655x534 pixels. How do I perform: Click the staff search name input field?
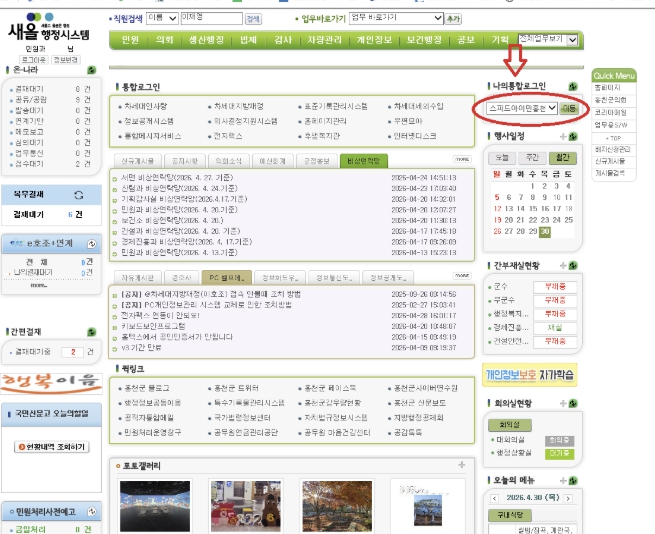211,18
